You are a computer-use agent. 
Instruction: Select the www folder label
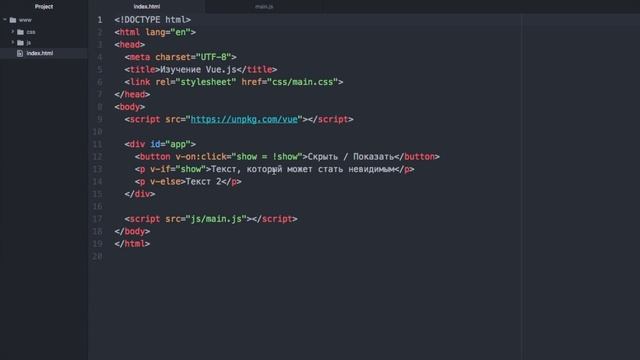(25, 20)
